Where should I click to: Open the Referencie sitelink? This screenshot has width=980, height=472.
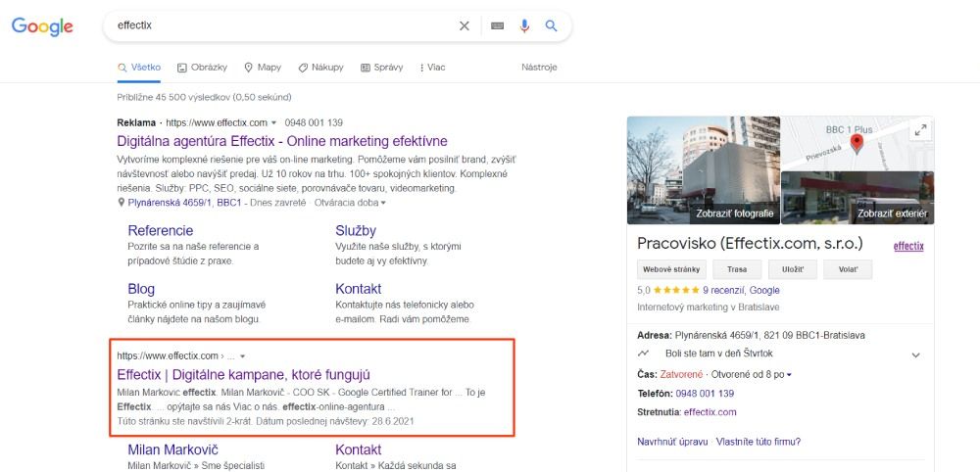click(x=161, y=231)
